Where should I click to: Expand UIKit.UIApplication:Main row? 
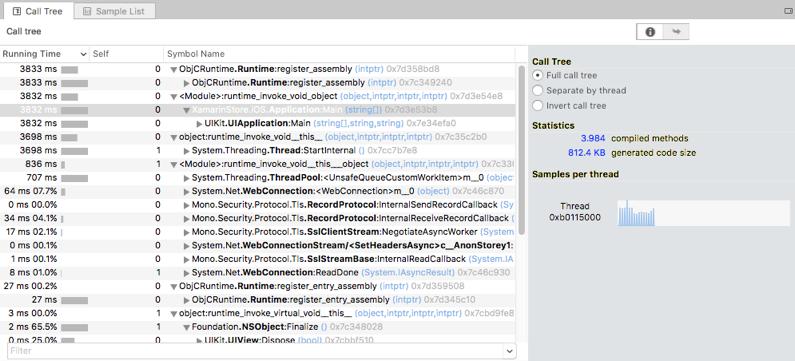(199, 123)
